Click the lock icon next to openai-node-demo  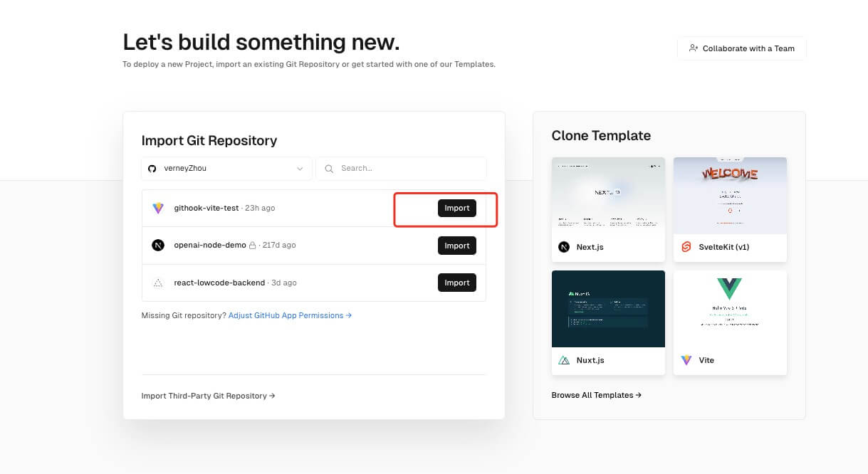tap(252, 246)
